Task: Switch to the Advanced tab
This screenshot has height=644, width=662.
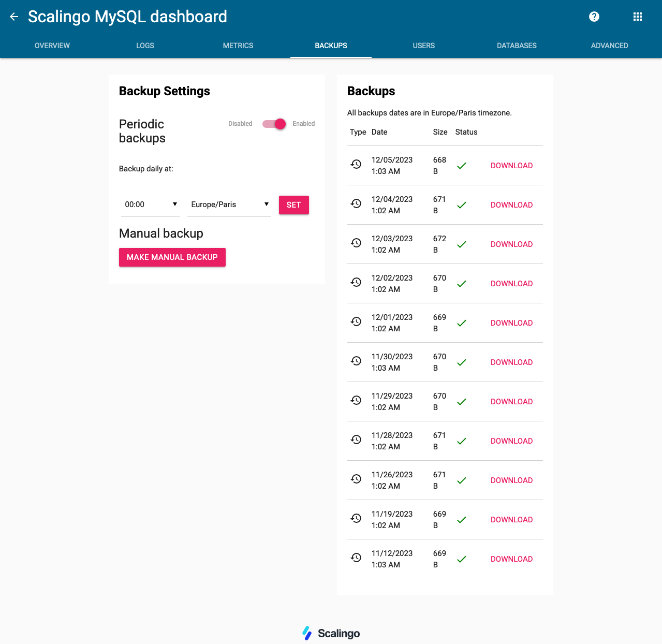Action: [610, 46]
